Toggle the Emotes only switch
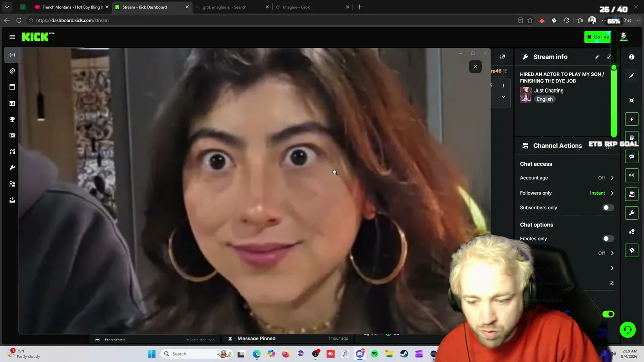 [608, 239]
